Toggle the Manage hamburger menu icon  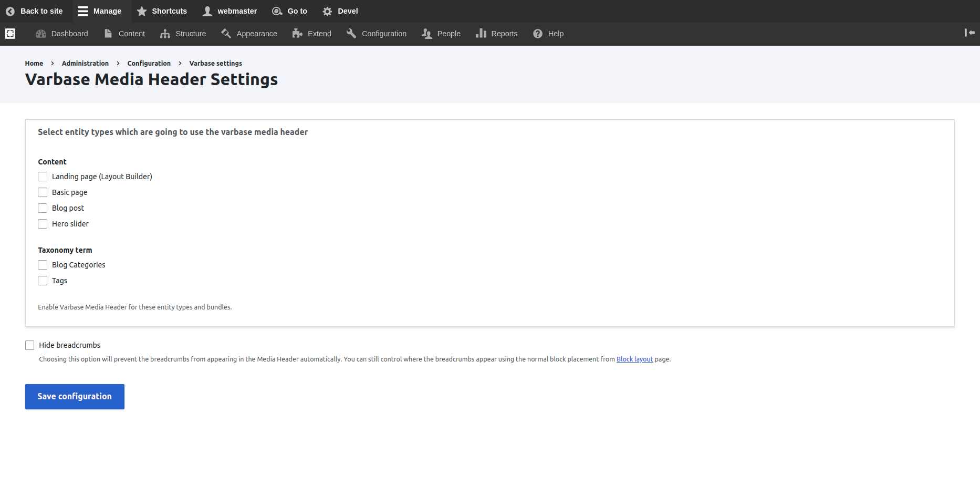click(x=83, y=11)
